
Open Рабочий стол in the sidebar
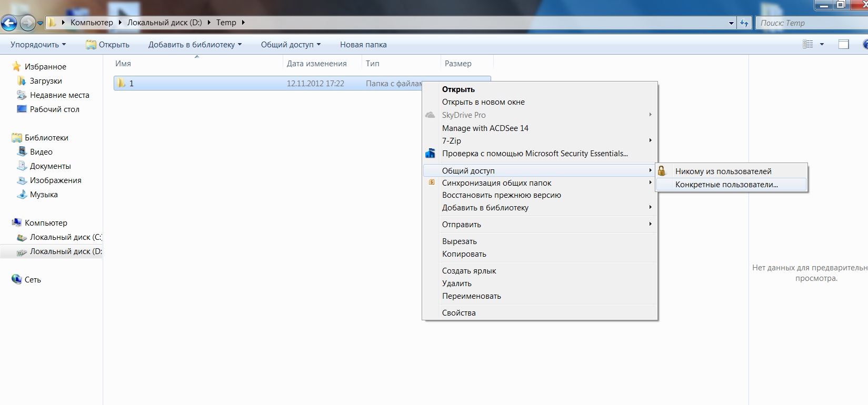pos(55,109)
